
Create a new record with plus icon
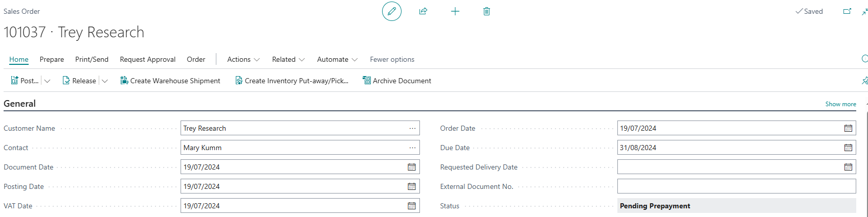(x=455, y=11)
